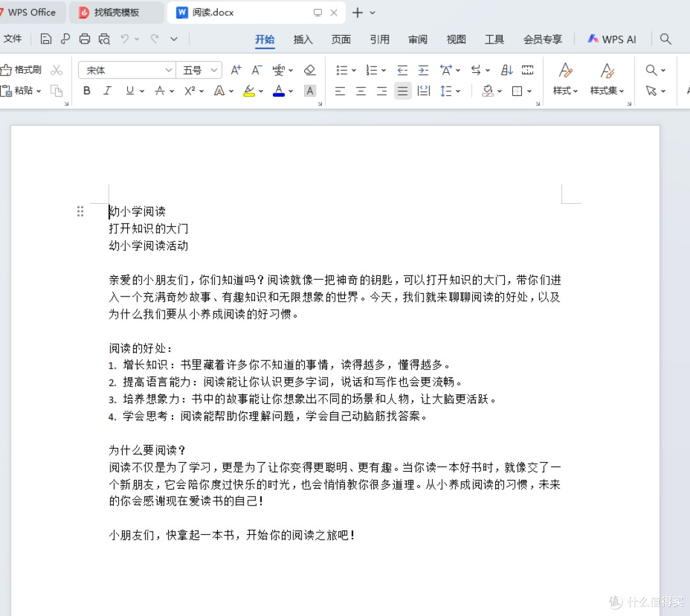Screen dimensions: 690x616
Task: Click the search magnifier in tab bar
Action: [665, 39]
